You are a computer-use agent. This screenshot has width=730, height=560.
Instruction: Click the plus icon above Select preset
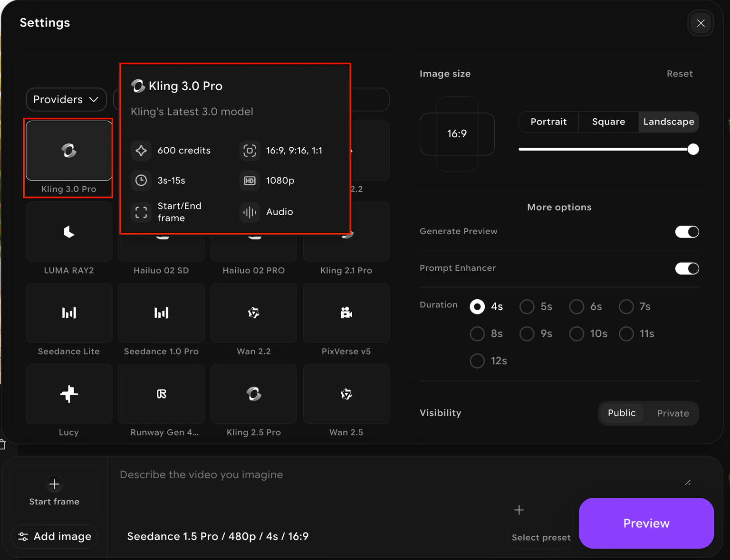519,510
